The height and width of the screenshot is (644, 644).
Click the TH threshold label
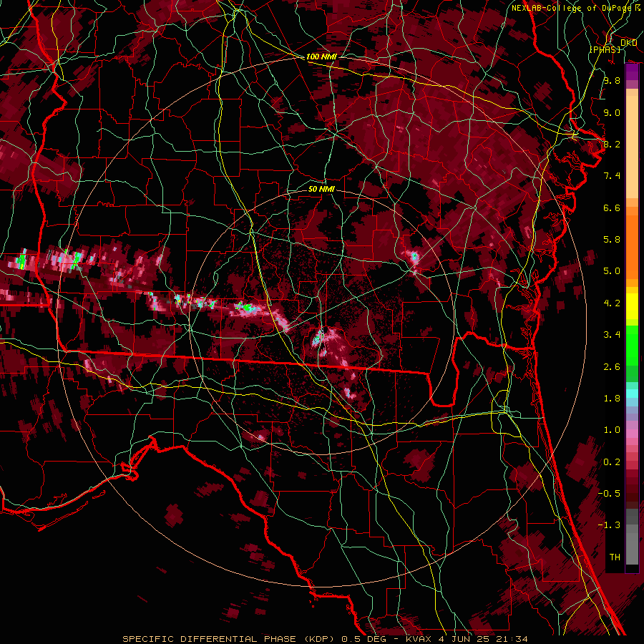click(x=615, y=557)
